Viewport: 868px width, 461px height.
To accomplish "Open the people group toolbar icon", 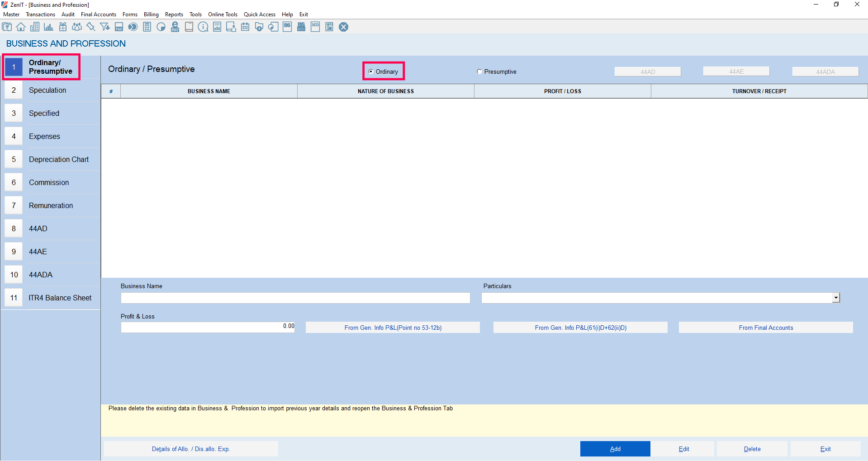I will pos(77,27).
